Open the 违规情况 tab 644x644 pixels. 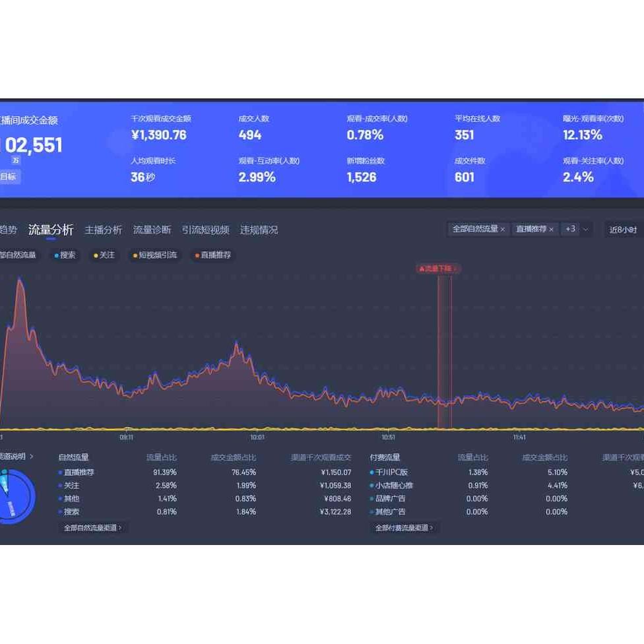(x=259, y=230)
